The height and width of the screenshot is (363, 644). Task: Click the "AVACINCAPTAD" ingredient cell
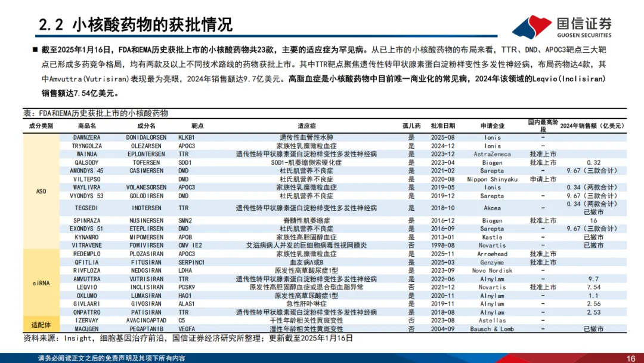[146, 321]
